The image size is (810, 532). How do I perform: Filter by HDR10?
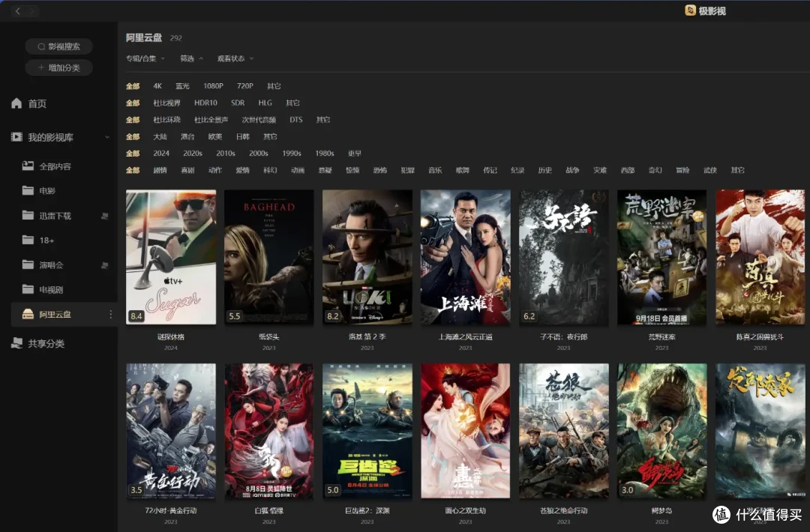205,103
